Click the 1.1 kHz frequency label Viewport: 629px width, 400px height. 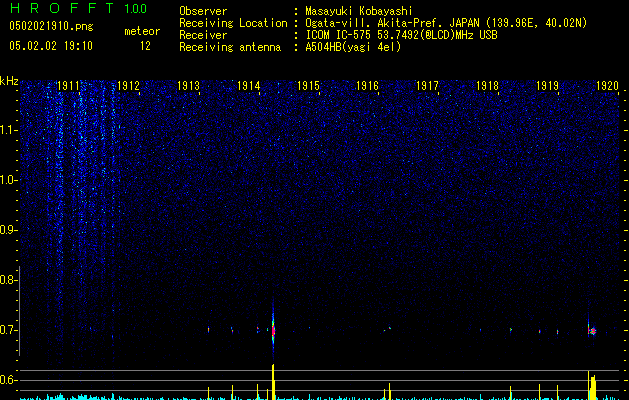click(9, 130)
